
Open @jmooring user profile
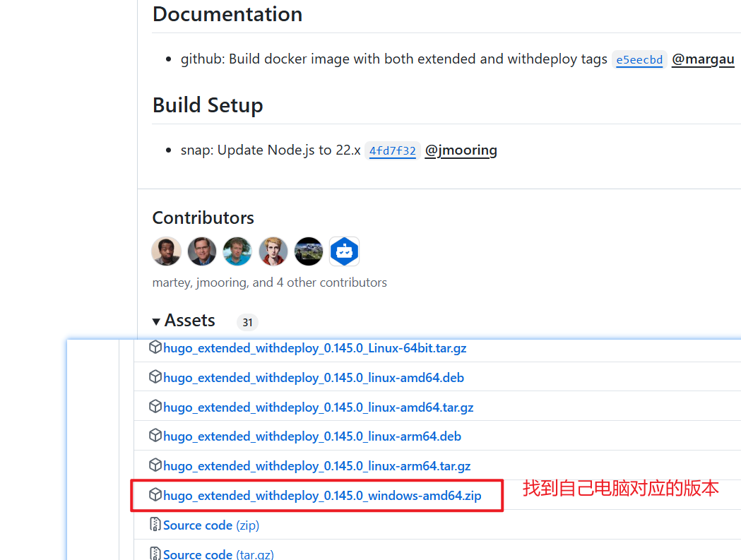click(461, 150)
